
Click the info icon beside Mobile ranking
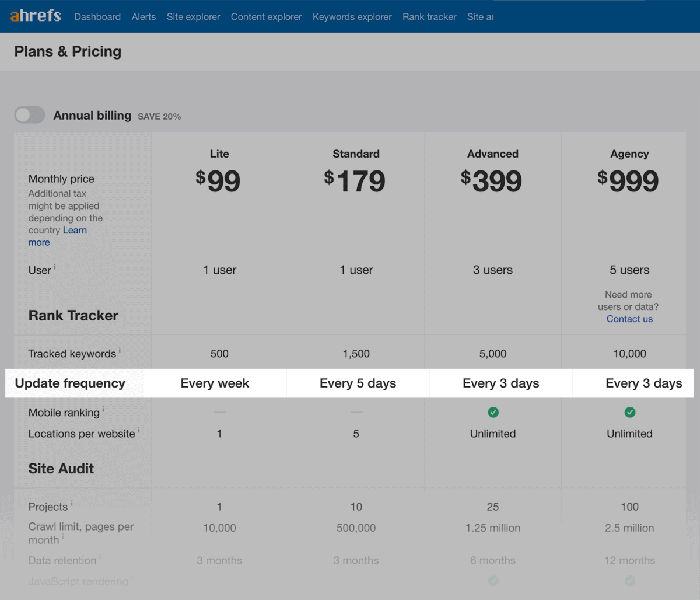point(103,409)
